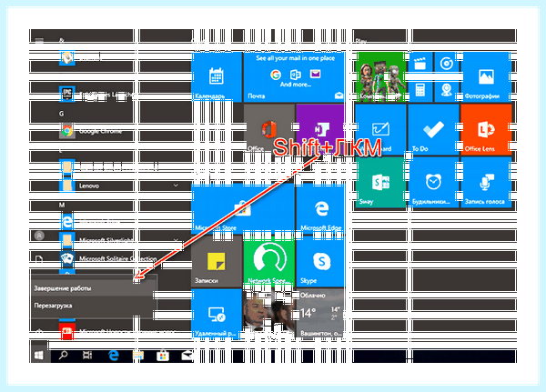Open the Calculator small tile
This screenshot has height=392, width=546.
tap(420, 90)
